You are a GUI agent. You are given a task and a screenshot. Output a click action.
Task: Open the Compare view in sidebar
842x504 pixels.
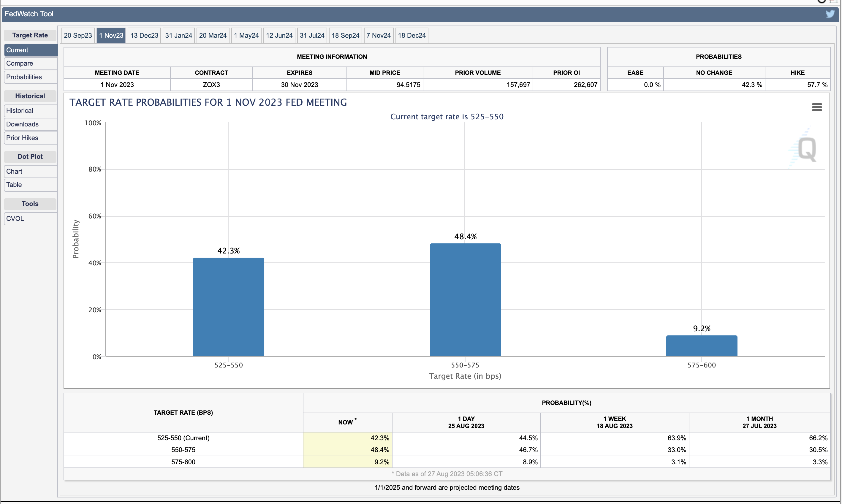tap(30, 64)
